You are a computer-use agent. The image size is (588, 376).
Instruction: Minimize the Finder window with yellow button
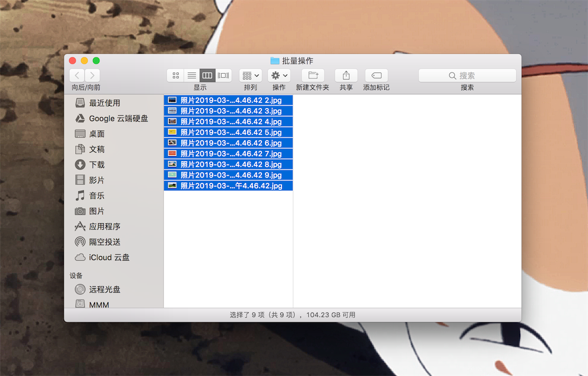(84, 61)
